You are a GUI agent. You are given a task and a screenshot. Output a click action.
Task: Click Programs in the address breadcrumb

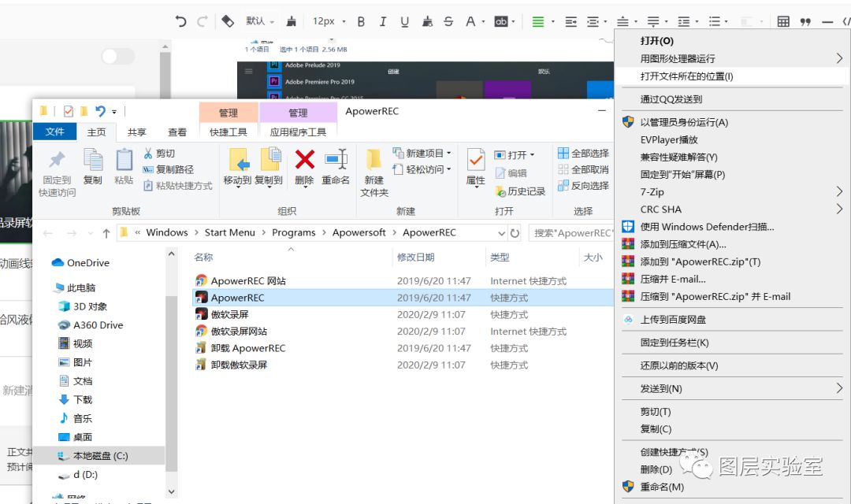294,233
